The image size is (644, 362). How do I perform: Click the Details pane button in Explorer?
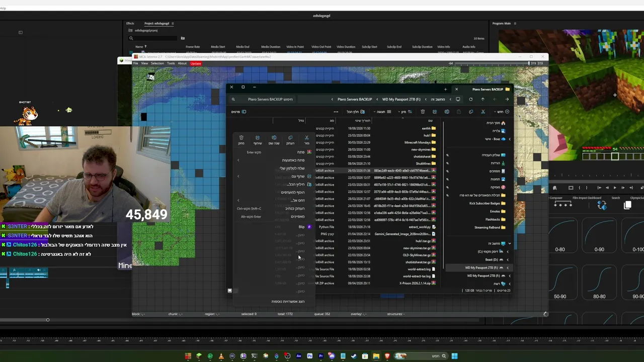[x=238, y=112]
